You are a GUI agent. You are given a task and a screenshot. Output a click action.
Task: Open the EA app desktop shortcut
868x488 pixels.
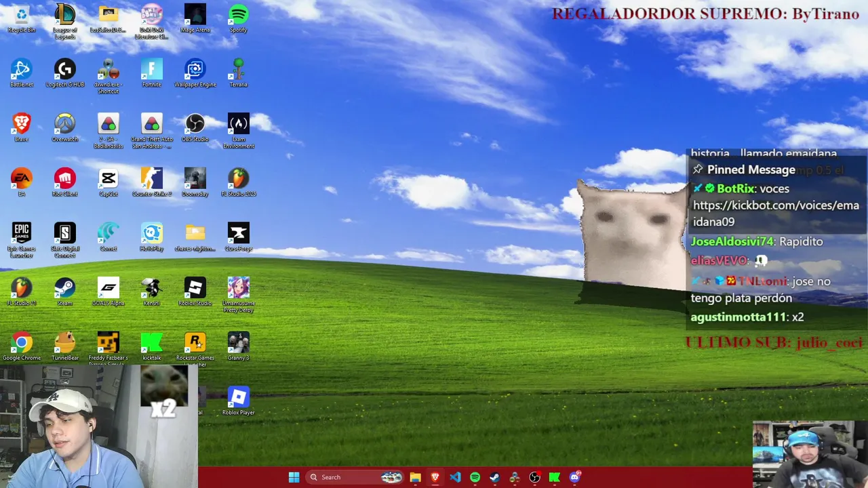coord(22,183)
